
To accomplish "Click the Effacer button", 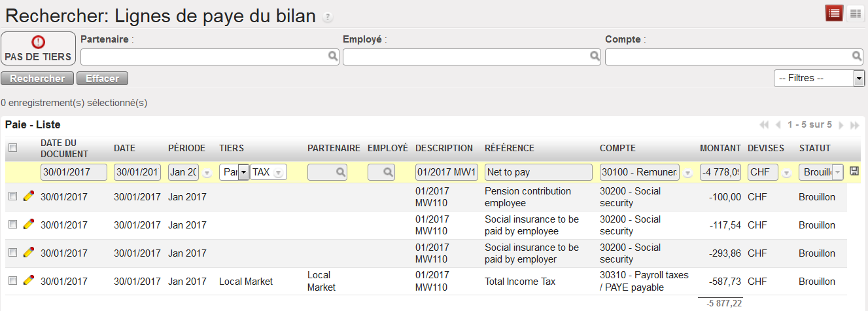I will coord(102,79).
